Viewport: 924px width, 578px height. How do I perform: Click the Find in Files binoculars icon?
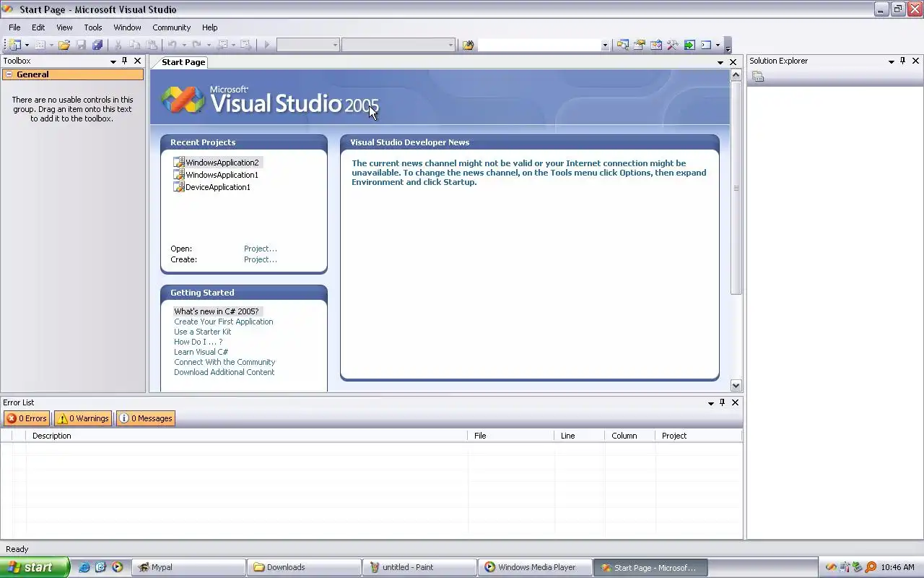click(468, 45)
